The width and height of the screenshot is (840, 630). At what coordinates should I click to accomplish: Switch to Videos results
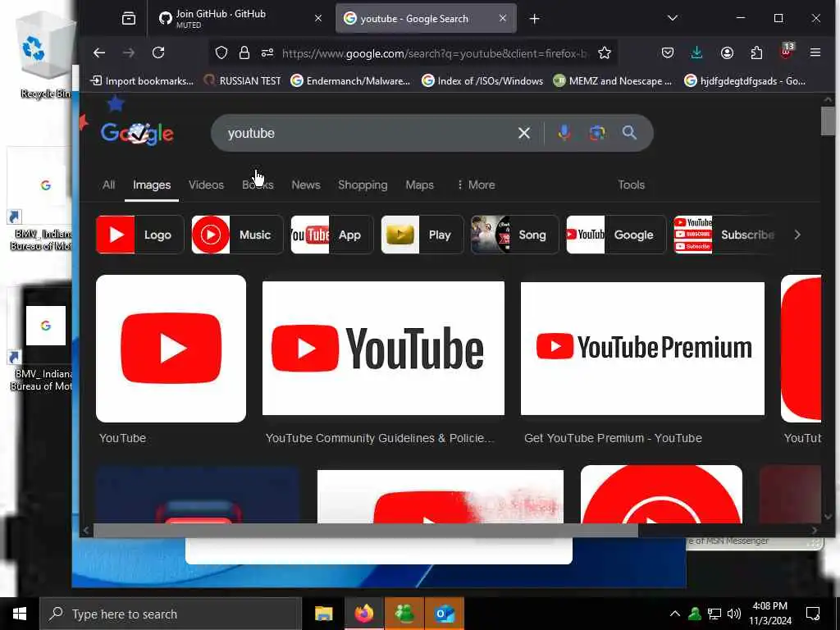[206, 185]
